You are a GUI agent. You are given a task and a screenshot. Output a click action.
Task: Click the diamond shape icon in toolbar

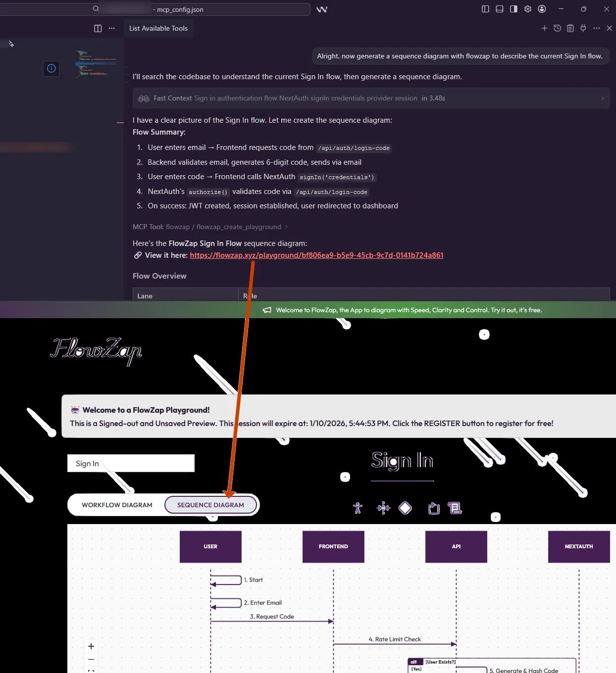tap(405, 508)
